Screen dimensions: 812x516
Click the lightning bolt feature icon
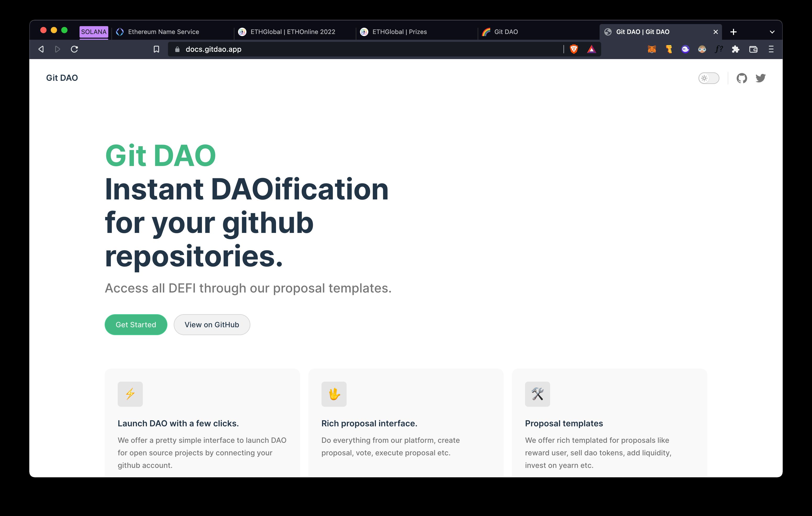[130, 394]
